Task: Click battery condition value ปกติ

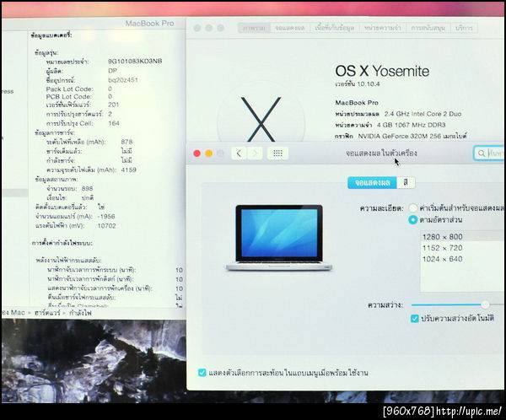Action: point(88,197)
